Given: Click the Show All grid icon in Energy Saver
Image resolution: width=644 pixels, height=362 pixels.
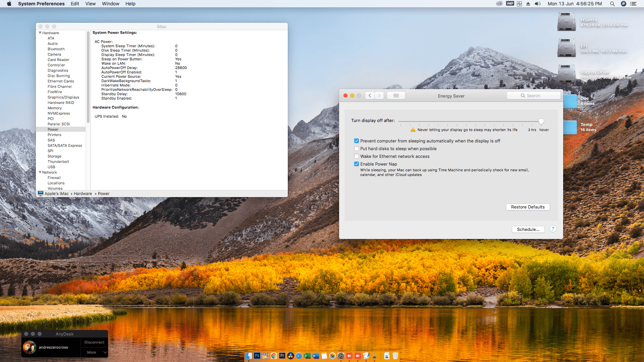Looking at the screenshot, I should (396, 96).
